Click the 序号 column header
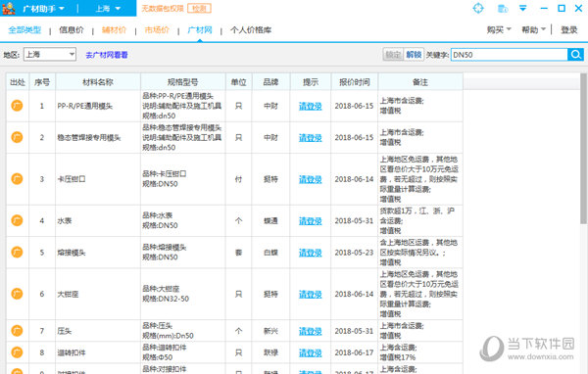Screen dimensions: 588x374 [42, 82]
